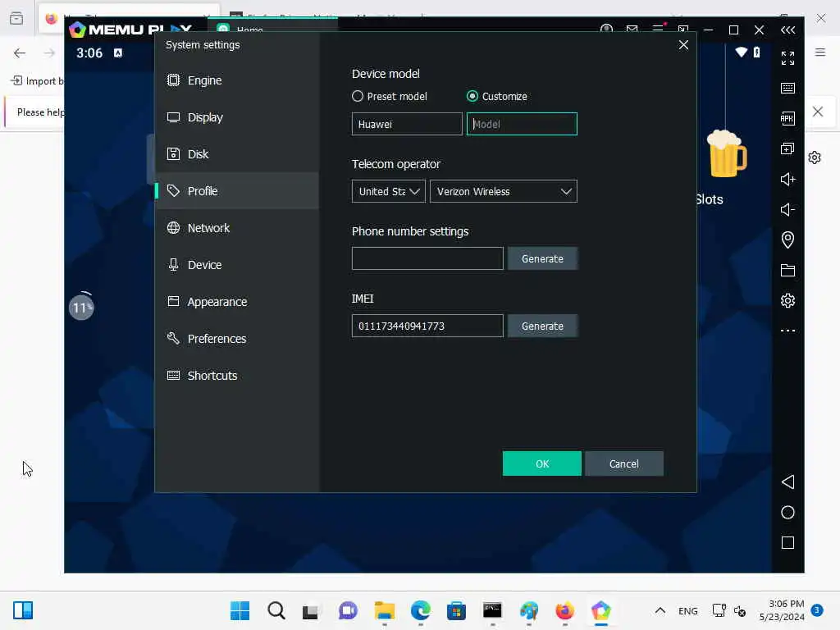Tap the Android recent apps square
840x630 pixels.
point(787,543)
